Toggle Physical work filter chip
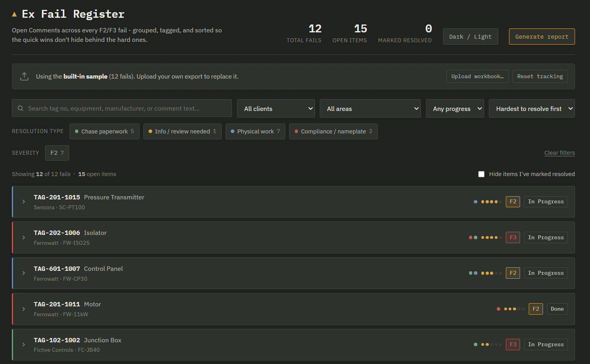The width and height of the screenshot is (590, 364). point(255,131)
